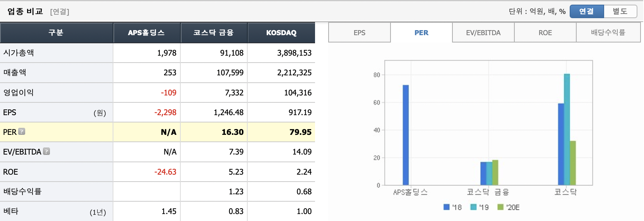Click the '18 legend color swatch
Screen dimensions: 644x221
coord(447,207)
